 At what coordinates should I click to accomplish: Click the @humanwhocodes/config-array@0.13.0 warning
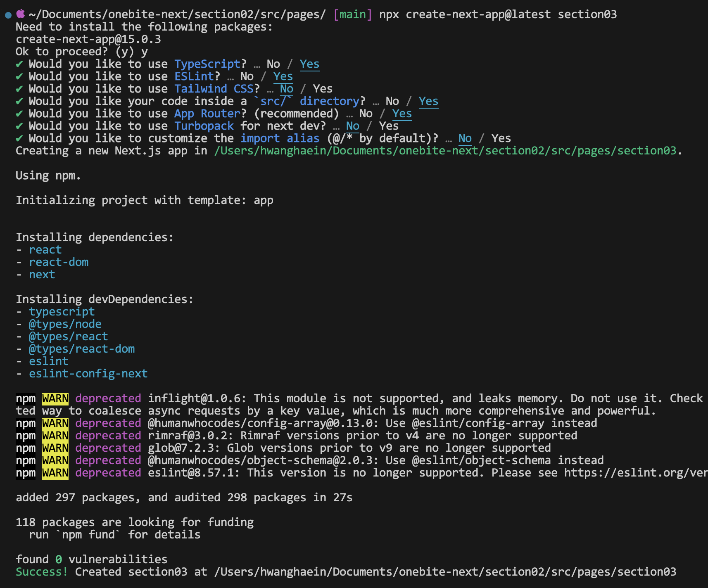[373, 424]
